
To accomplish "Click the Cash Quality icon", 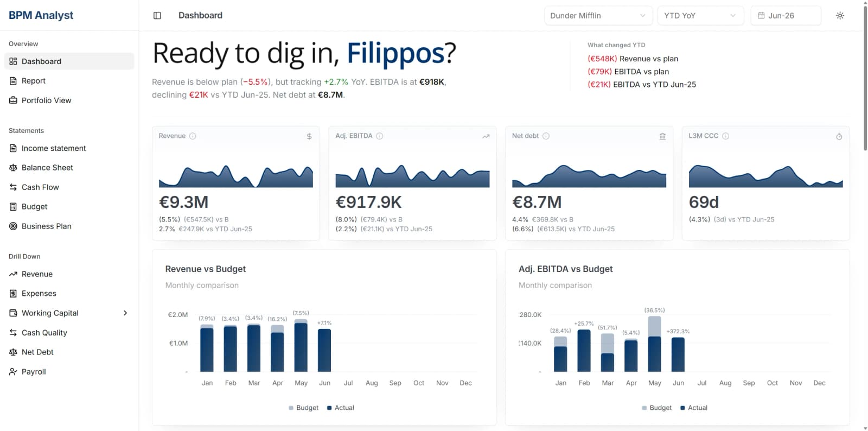I will click(13, 333).
